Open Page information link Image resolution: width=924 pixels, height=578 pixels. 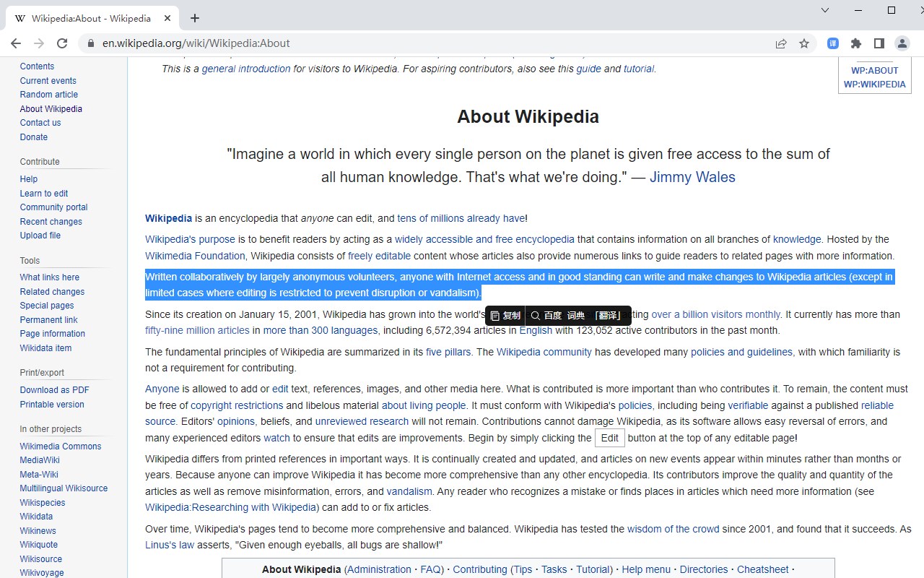tap(53, 334)
